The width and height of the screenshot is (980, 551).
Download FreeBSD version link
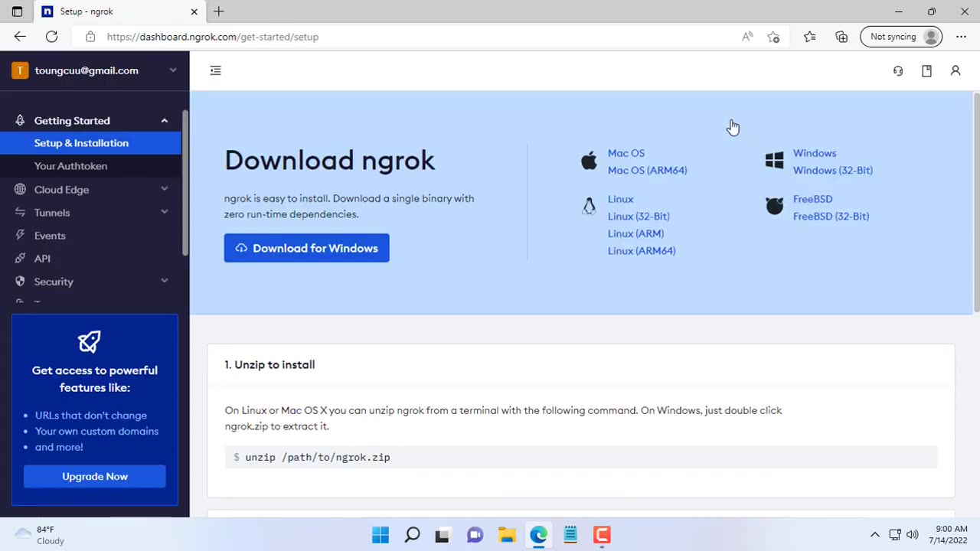point(812,199)
